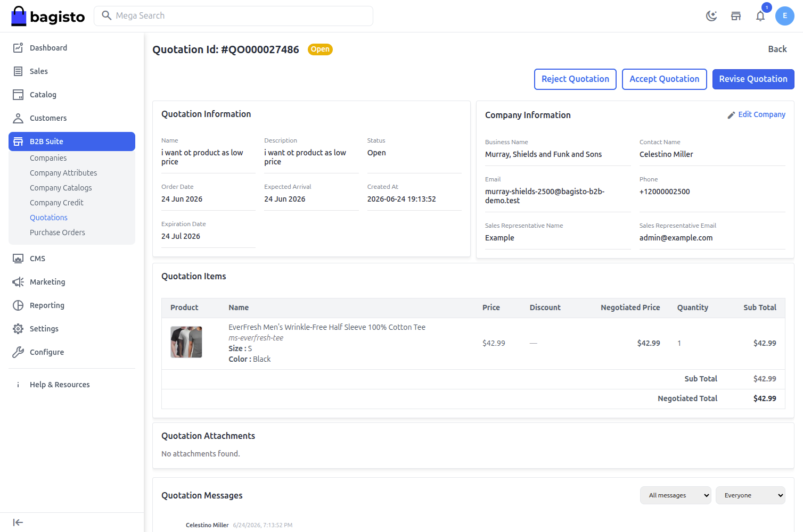This screenshot has width=803, height=532.
Task: Open Reporting menu label
Action: tap(47, 305)
